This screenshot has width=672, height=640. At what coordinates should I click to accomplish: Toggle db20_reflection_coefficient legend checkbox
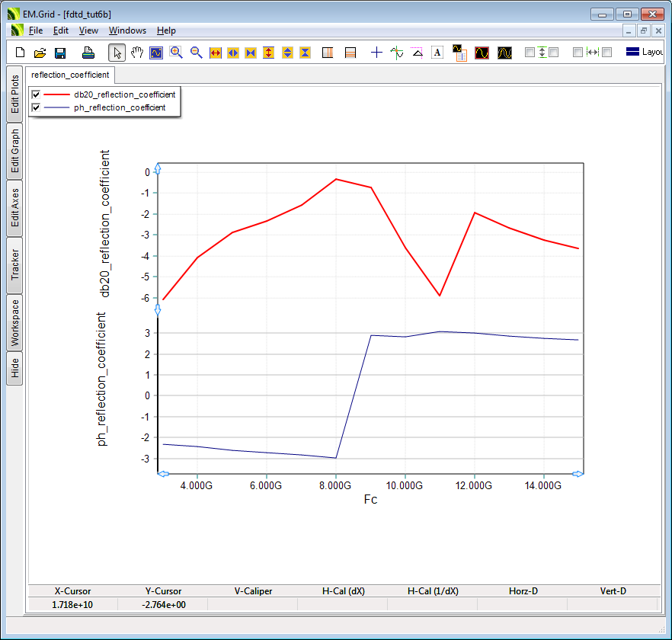(x=36, y=94)
